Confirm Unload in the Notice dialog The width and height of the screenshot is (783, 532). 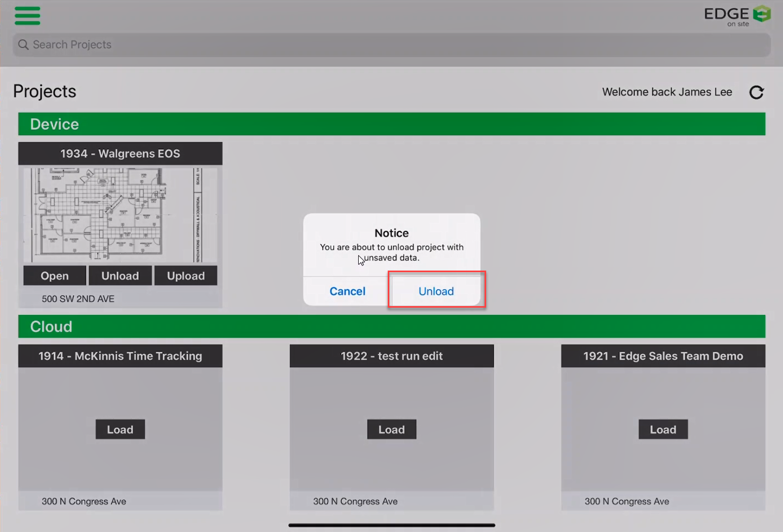click(436, 291)
